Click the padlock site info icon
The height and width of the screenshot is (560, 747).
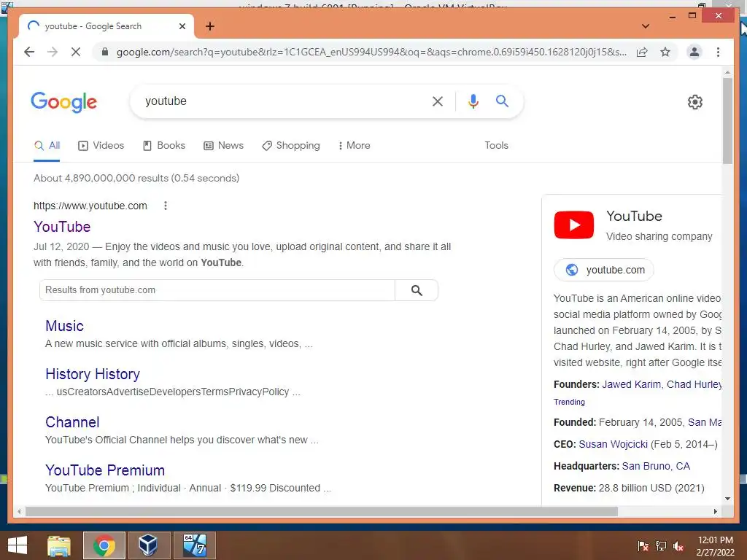(105, 52)
